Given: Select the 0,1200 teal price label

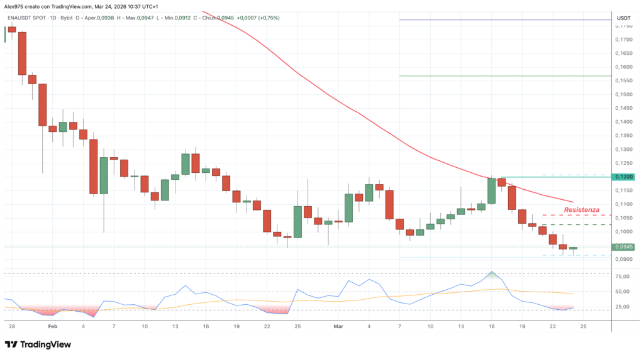Looking at the screenshot, I should coord(623,177).
